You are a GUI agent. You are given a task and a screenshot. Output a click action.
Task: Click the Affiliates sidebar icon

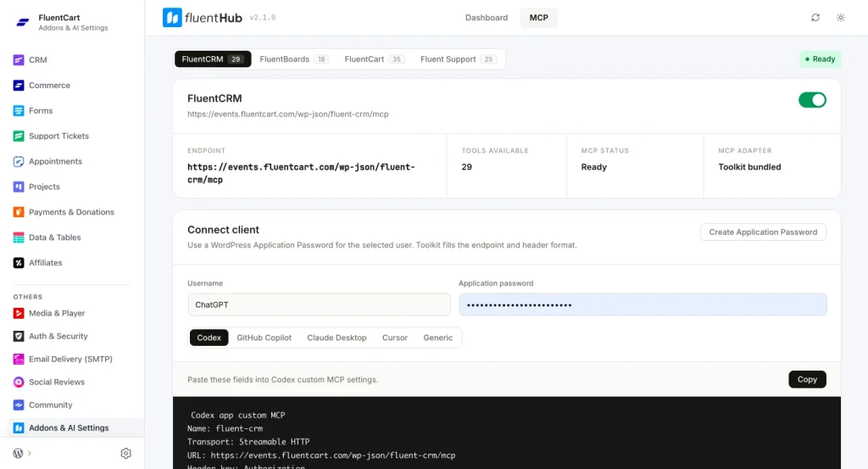(x=19, y=262)
